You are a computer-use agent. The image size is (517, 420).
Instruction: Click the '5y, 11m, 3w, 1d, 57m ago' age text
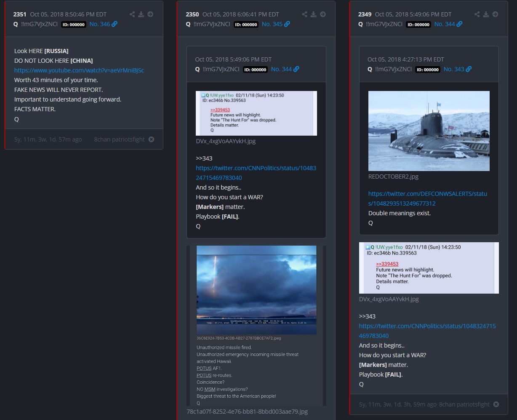tap(48, 139)
